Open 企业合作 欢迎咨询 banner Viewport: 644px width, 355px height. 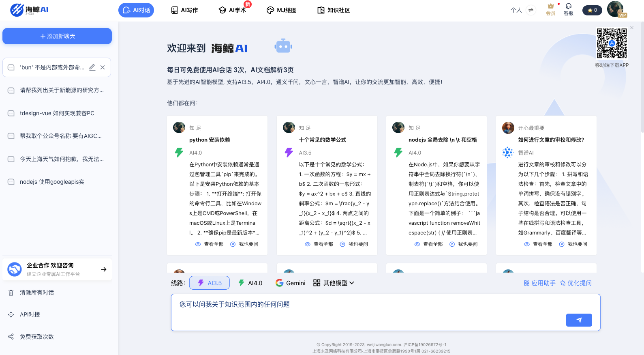[x=57, y=269]
